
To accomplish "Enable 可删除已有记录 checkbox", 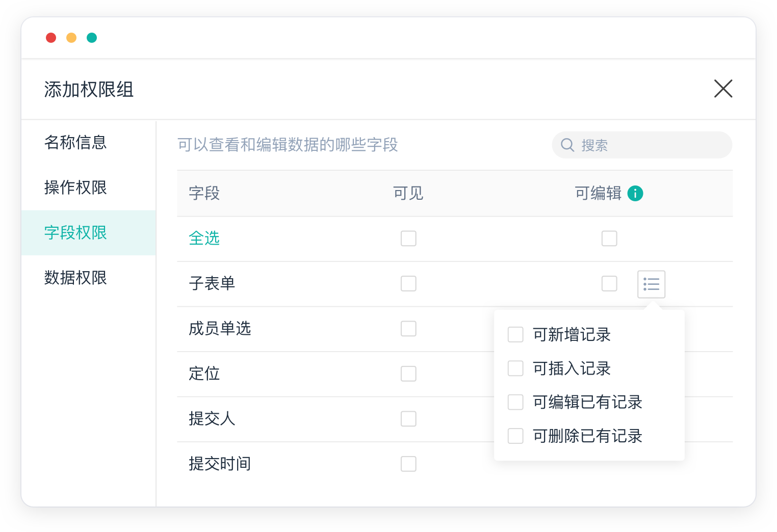I will 515,436.
